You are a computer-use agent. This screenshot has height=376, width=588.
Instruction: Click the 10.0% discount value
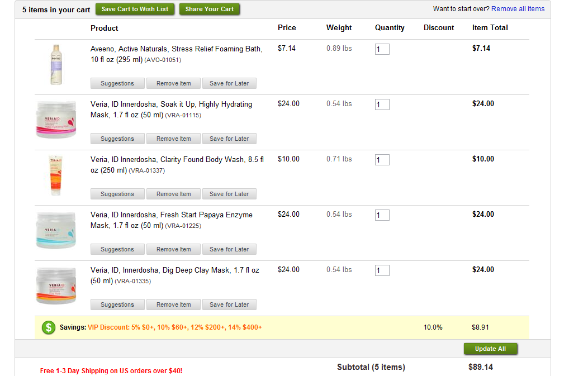click(433, 327)
